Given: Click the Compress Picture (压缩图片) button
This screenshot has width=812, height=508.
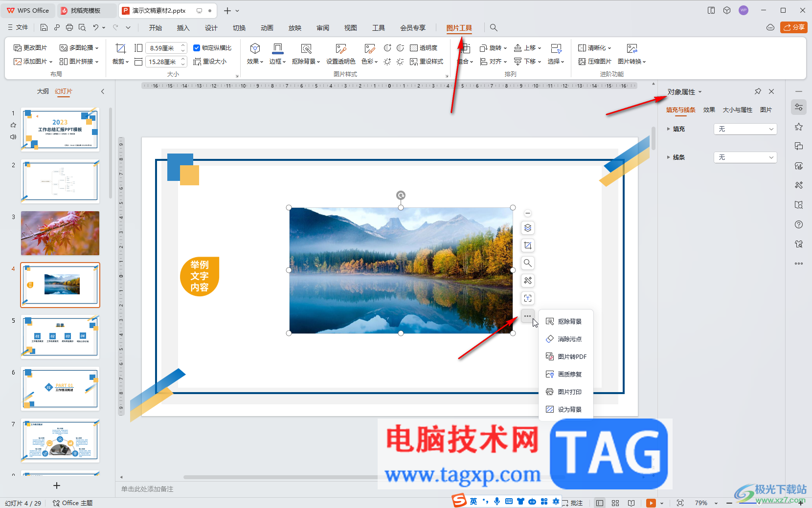Looking at the screenshot, I should point(595,62).
